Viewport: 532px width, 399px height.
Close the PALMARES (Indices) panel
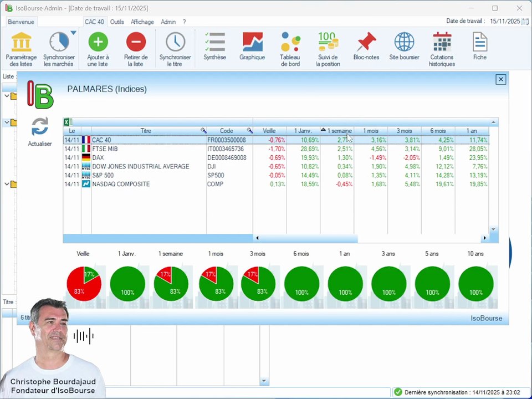point(501,79)
